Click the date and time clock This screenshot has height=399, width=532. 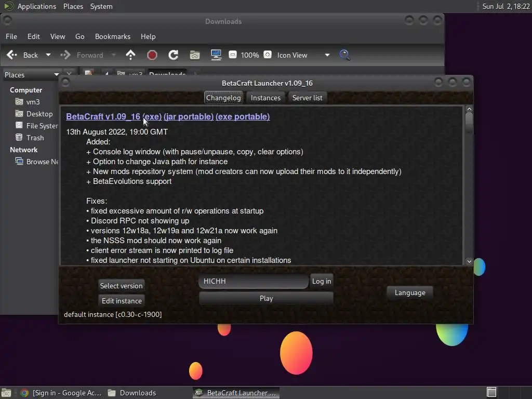pos(506,6)
